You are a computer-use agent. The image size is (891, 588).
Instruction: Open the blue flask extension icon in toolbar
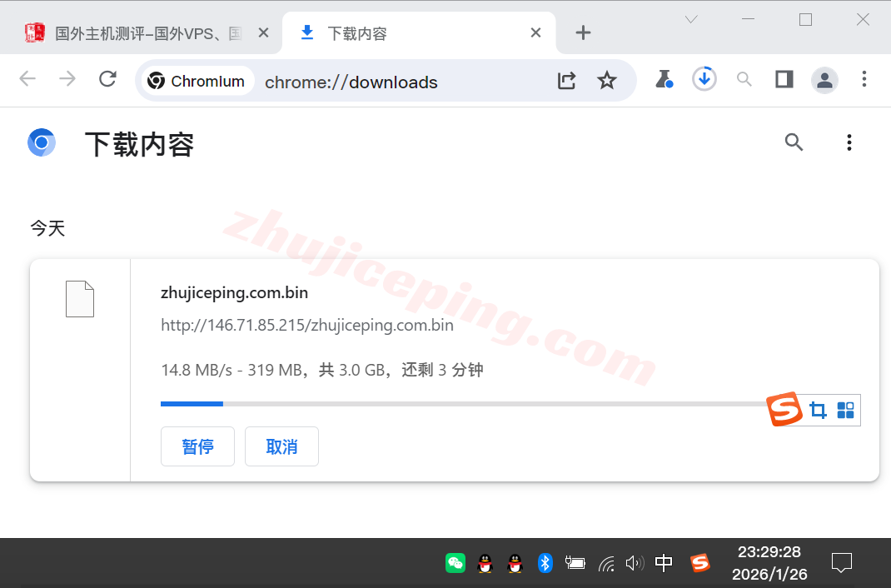[664, 78]
